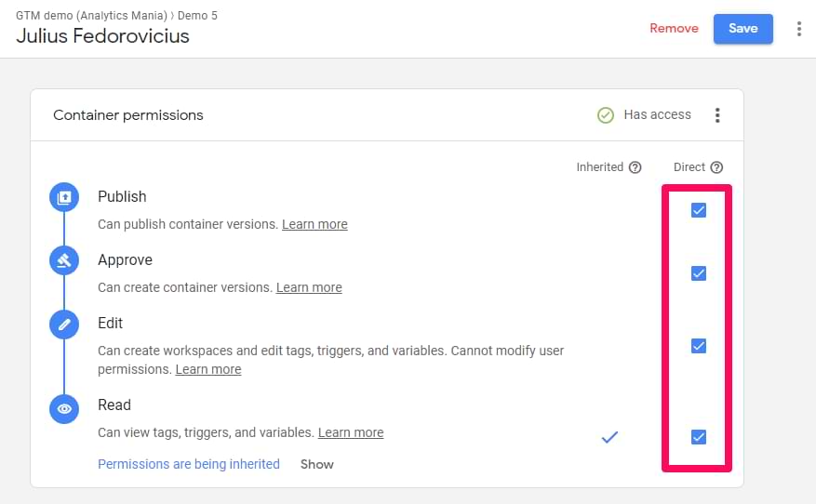This screenshot has width=816, height=504.
Task: Toggle the direct Edit permission checkbox
Action: click(699, 346)
